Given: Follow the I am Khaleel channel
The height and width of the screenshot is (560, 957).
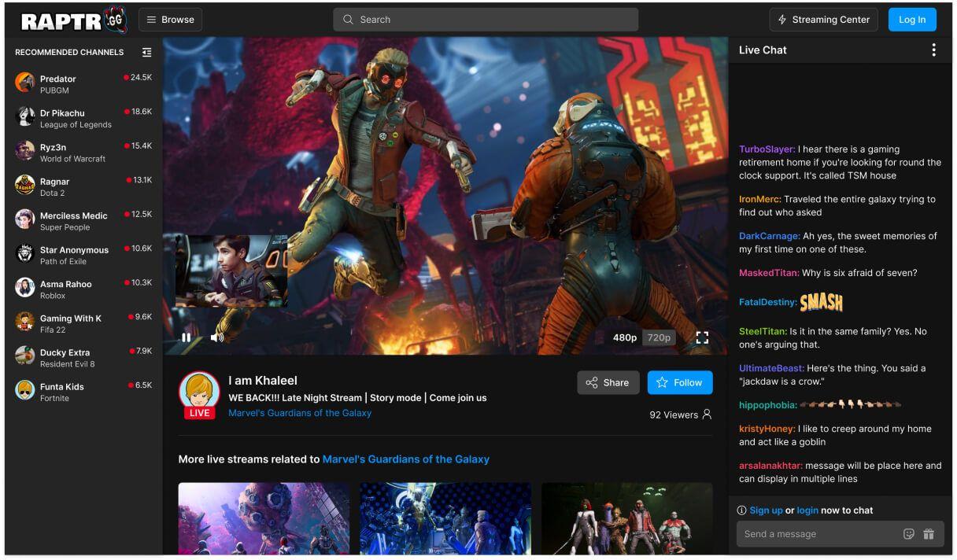Looking at the screenshot, I should tap(680, 383).
